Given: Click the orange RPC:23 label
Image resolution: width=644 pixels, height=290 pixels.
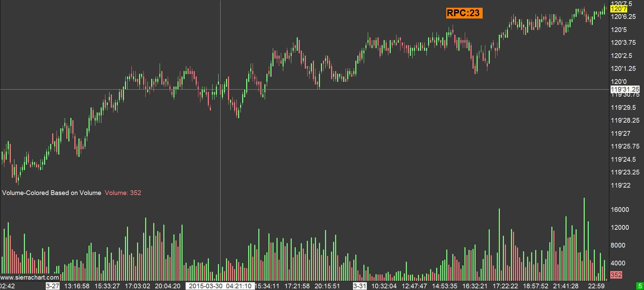Looking at the screenshot, I should pos(464,13).
